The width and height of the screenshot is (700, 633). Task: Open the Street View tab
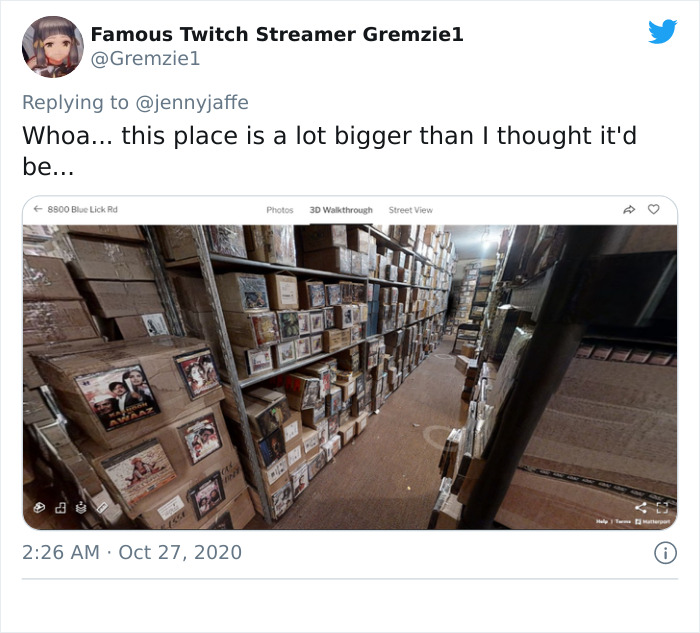tap(411, 210)
